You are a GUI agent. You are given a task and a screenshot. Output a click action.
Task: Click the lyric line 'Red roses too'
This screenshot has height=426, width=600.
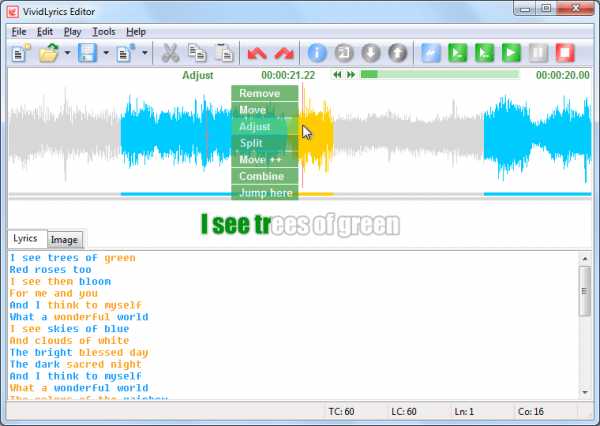point(51,269)
